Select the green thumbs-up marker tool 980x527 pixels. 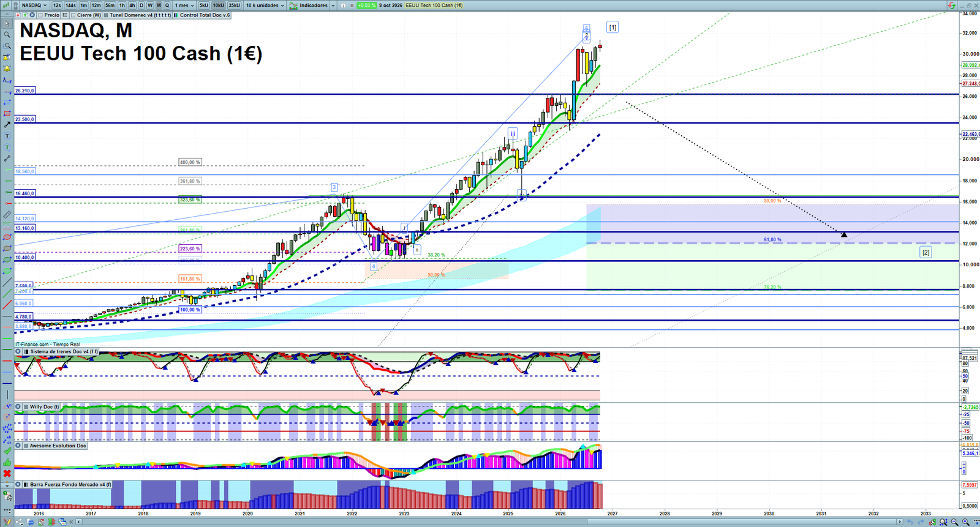(x=7, y=462)
